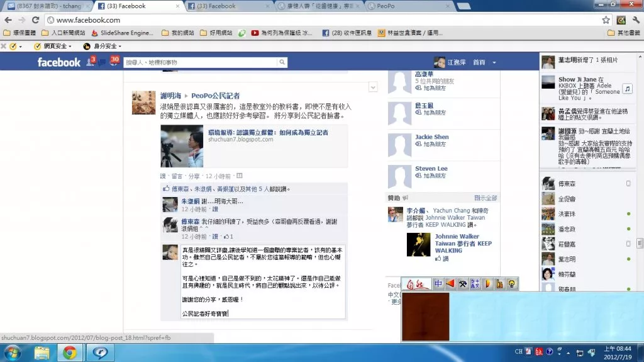This screenshot has height=362, width=644.
Task: Open the post options chevron on 謝明海's post
Action: [373, 88]
